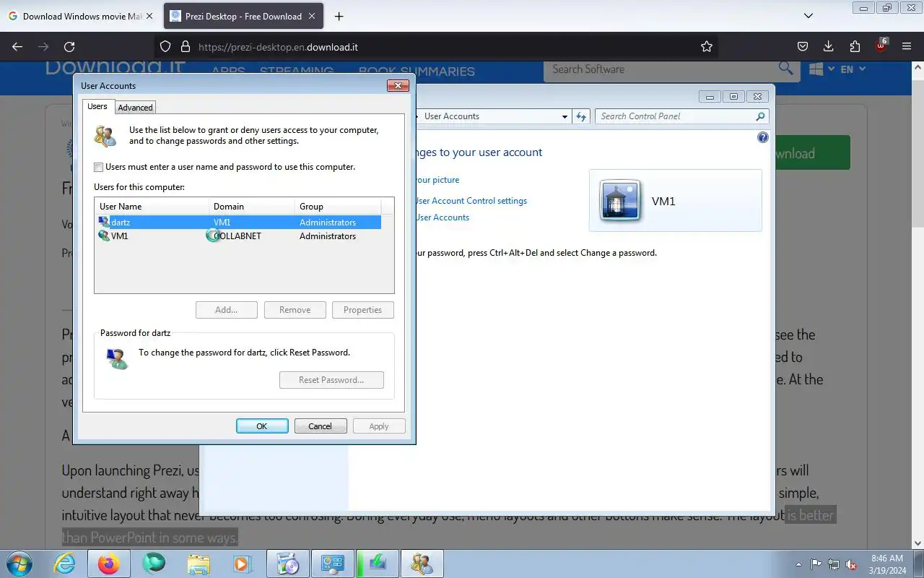This screenshot has height=578, width=924.
Task: Open the green chat bubble taskbar app
Action: (154, 564)
